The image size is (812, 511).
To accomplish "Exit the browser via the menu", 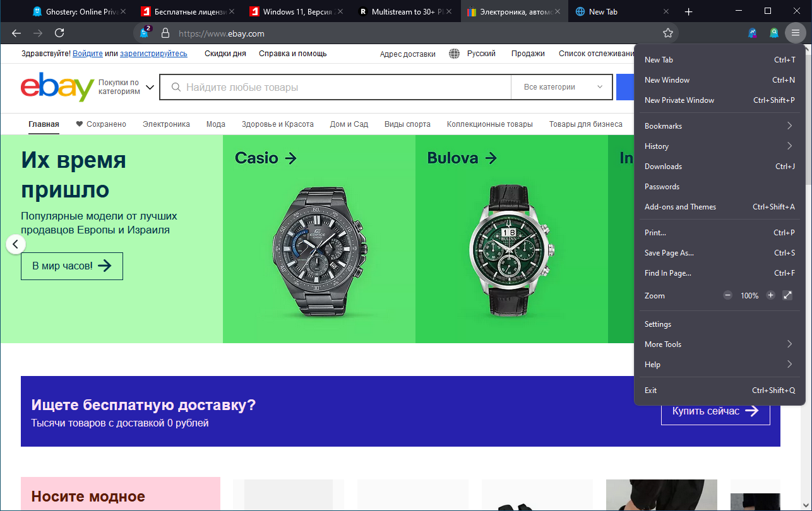I will pos(720,391).
